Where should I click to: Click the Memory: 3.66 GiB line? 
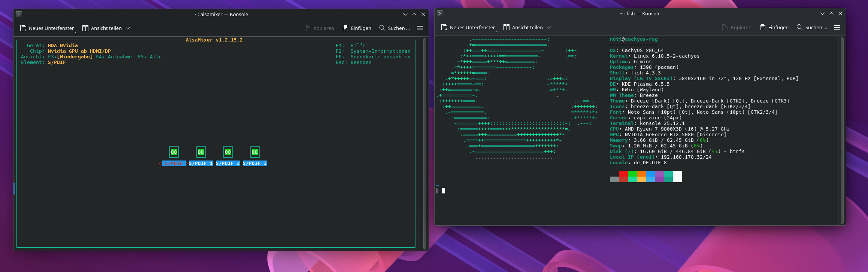click(659, 140)
